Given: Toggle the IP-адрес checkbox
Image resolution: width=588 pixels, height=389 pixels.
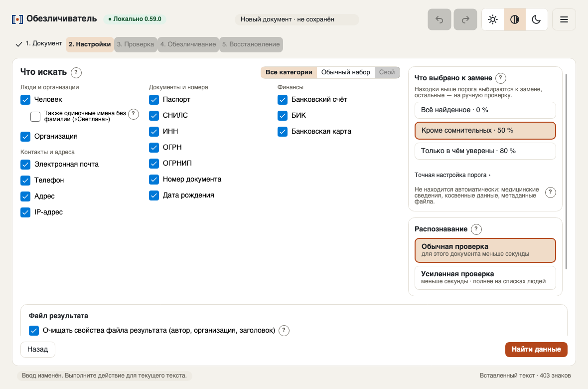Looking at the screenshot, I should coord(25,212).
